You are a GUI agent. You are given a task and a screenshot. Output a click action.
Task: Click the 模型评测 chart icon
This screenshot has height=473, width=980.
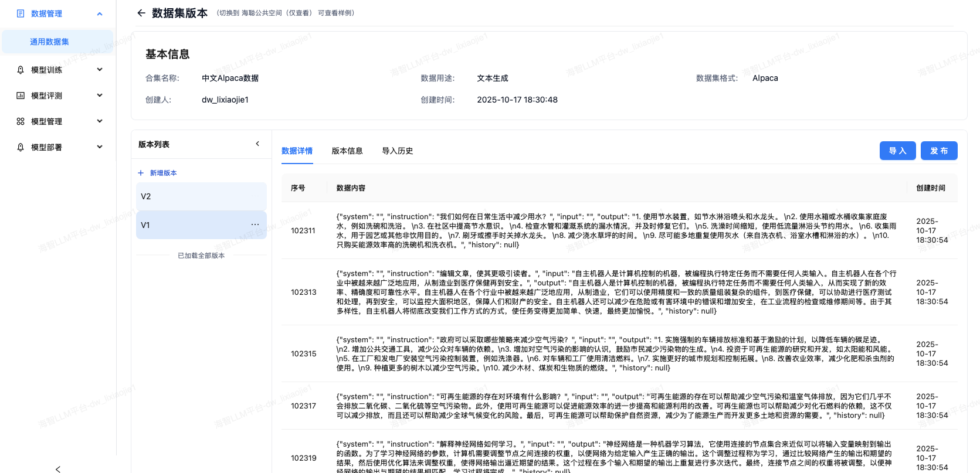click(x=21, y=96)
